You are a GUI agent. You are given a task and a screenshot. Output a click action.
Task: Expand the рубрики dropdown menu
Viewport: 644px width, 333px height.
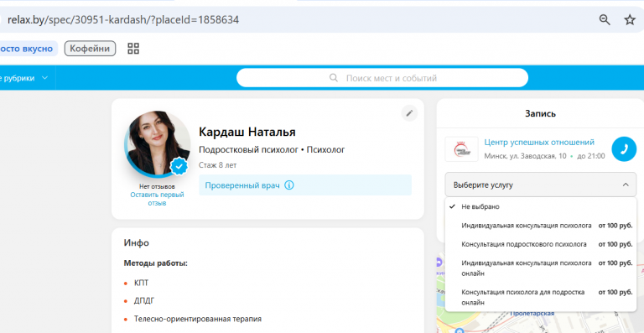click(24, 78)
